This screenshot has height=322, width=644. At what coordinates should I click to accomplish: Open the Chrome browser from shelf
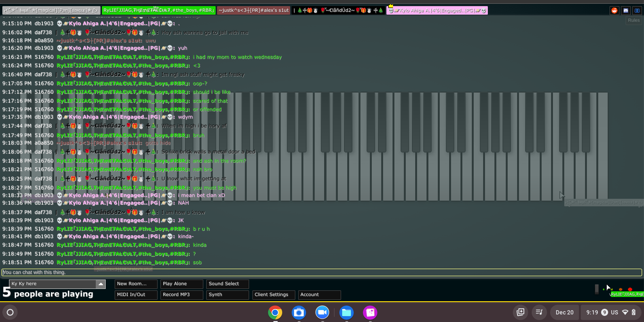tap(275, 313)
